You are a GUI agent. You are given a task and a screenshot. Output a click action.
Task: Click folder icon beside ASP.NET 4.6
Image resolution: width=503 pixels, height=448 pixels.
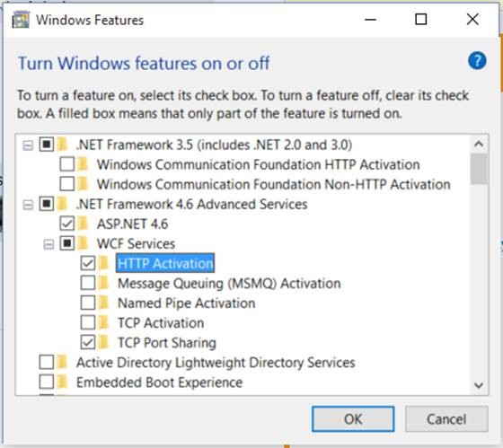pos(84,224)
